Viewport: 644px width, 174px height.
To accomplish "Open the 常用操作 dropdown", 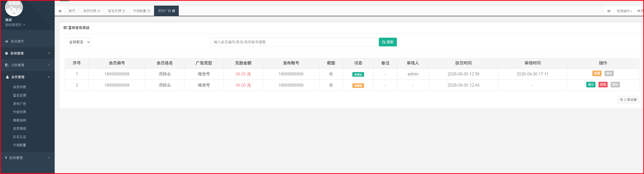I will (x=624, y=11).
